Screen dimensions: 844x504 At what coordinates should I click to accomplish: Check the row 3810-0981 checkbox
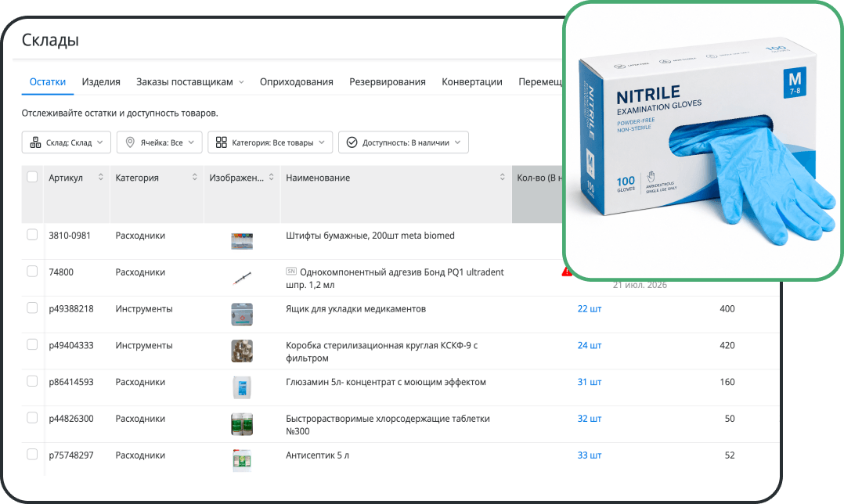point(32,235)
